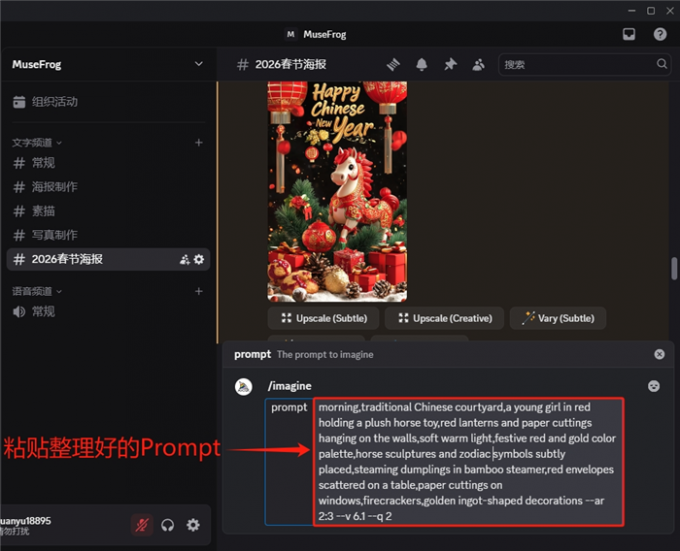Click Vary (Subtle) button
This screenshot has height=551, width=680.
[557, 318]
